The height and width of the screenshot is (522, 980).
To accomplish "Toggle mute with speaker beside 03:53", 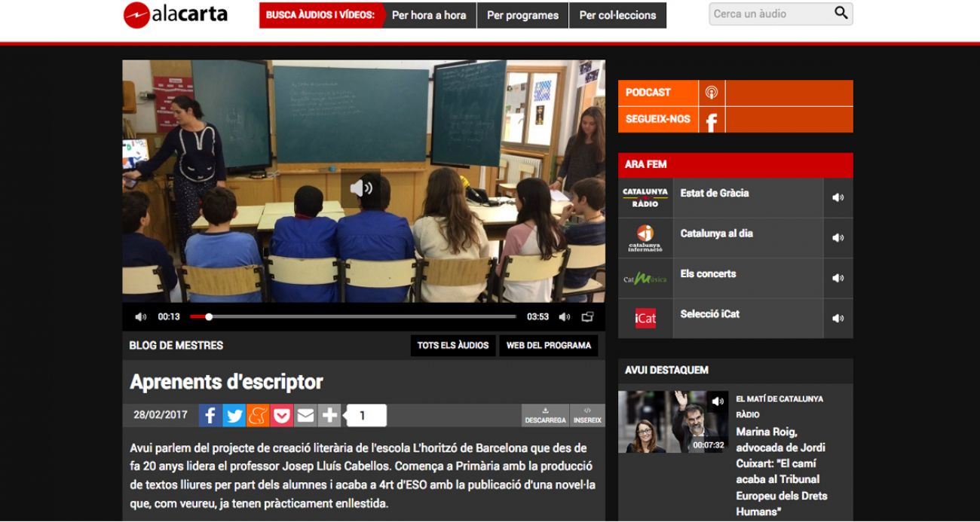I will coord(565,317).
